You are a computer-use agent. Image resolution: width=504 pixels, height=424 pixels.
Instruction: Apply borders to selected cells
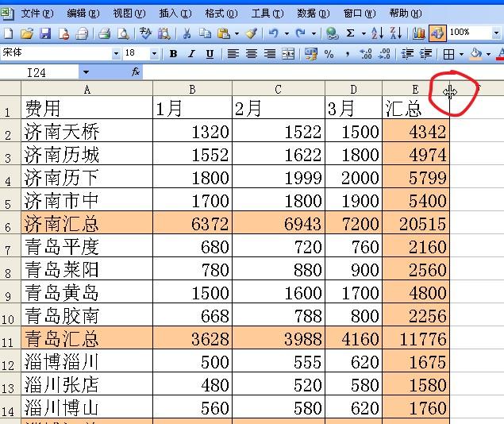pos(448,54)
